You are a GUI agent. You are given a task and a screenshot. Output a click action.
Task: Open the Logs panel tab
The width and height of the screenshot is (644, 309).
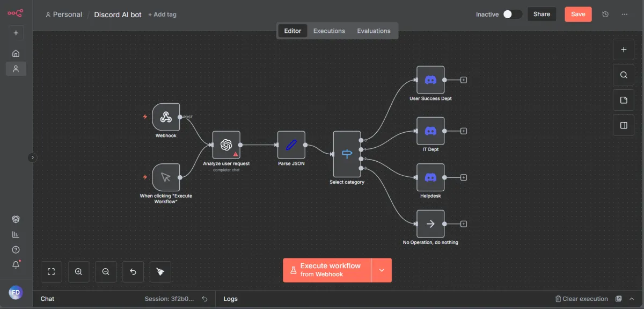pos(231,299)
